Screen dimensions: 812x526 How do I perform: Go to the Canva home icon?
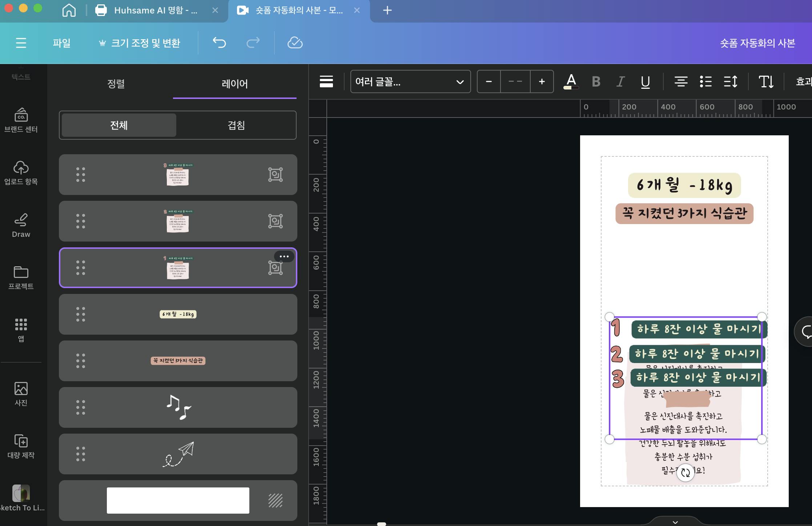69,10
